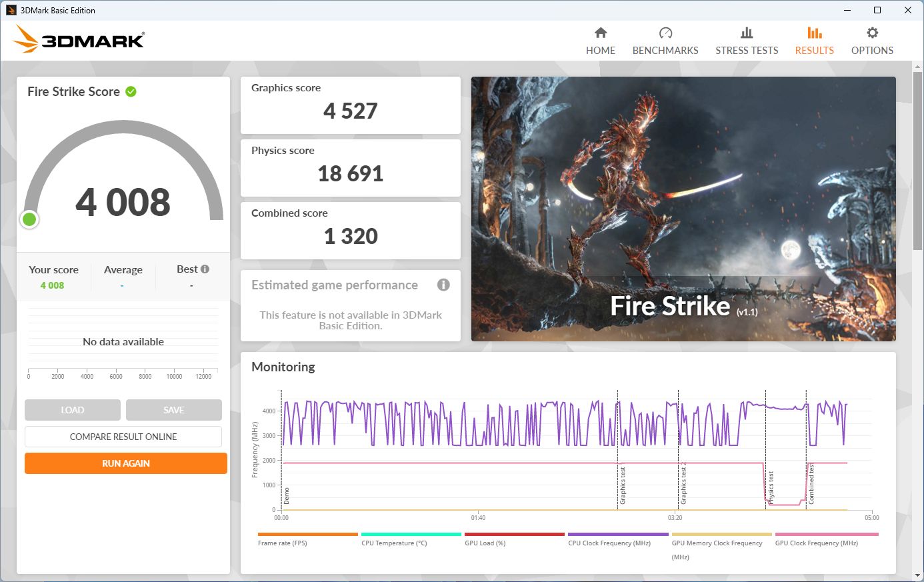This screenshot has height=582, width=924.
Task: Toggle the GPU Memory Clock Frequency legend
Action: point(721,546)
